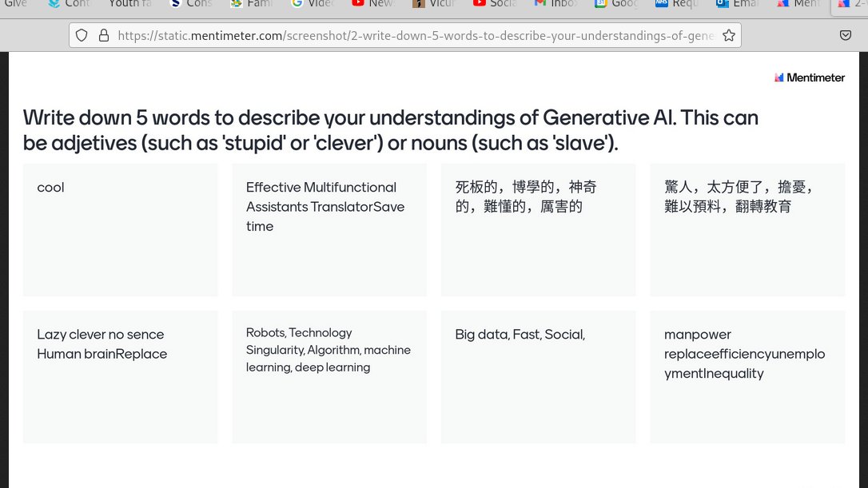
Task: Click the tracking protection shield icon
Action: [82, 35]
